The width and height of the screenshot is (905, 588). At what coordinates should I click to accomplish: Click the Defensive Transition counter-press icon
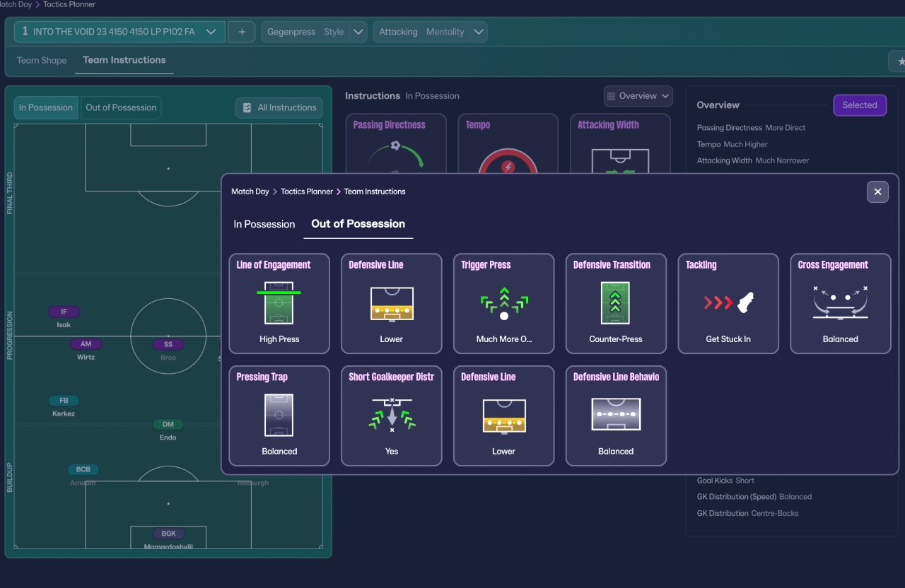pyautogui.click(x=616, y=304)
